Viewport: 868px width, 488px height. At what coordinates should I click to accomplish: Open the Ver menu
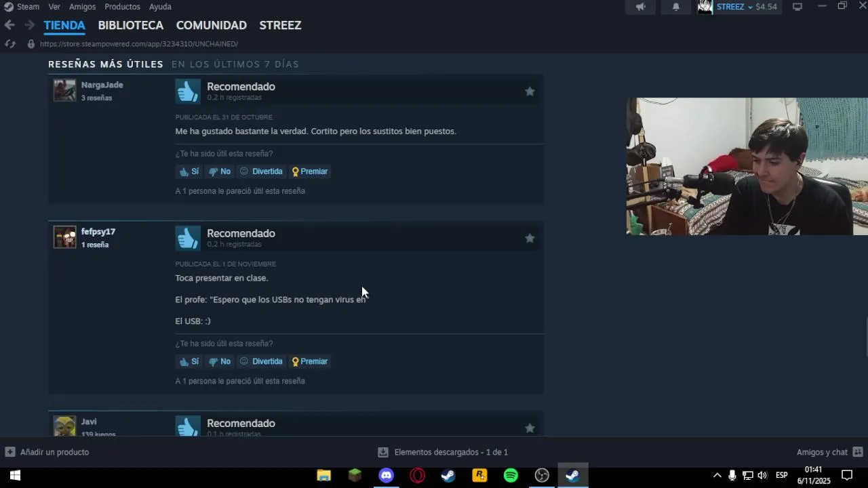click(54, 7)
